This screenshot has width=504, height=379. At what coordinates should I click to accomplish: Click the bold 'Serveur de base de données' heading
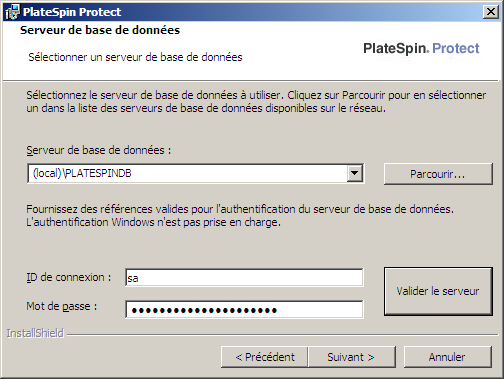coord(100,30)
